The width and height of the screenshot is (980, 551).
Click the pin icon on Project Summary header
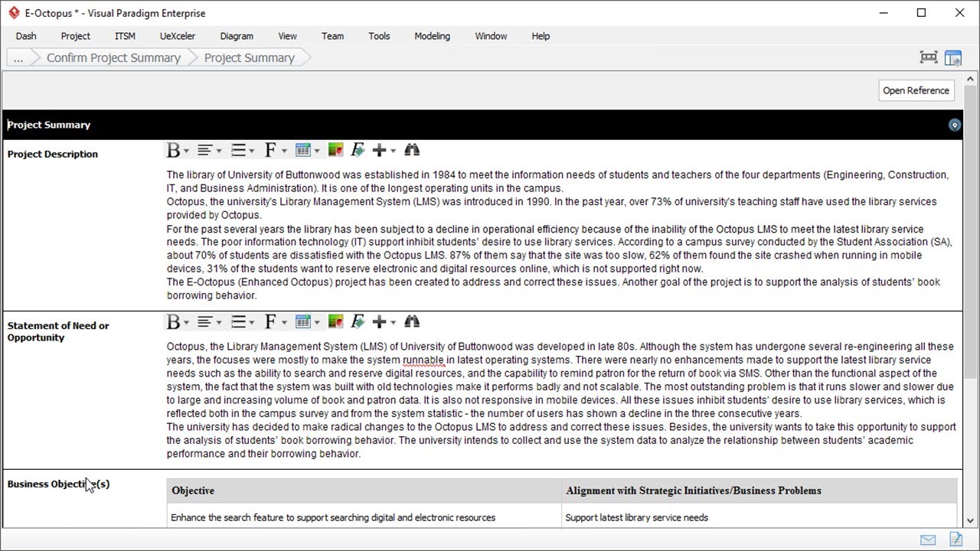pyautogui.click(x=954, y=125)
